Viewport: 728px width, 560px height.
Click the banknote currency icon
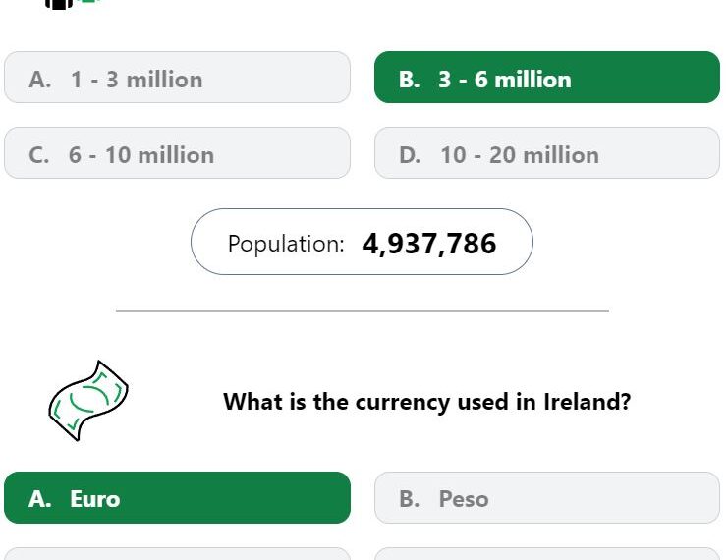88,400
